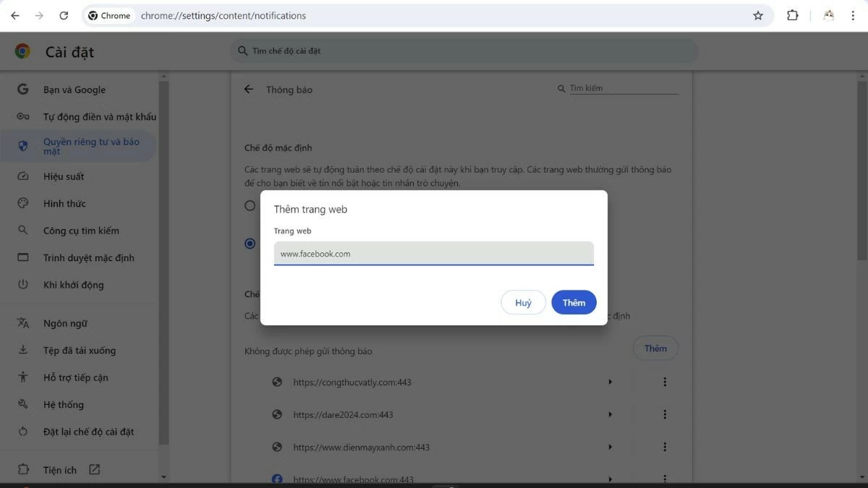This screenshot has width=868, height=488.
Task: Go to Trình duyệt mặc định section
Action: (81, 257)
